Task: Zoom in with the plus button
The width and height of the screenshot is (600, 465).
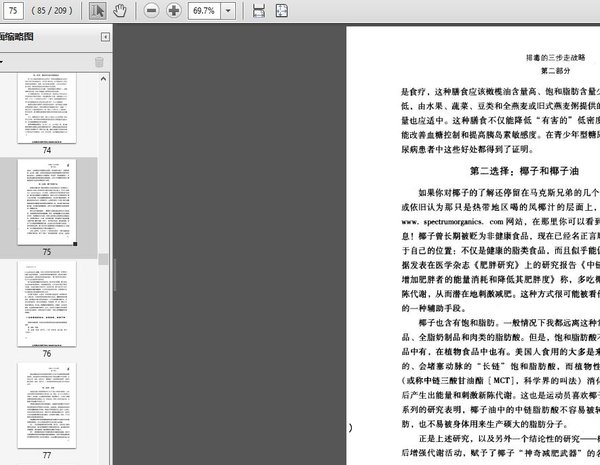Action: (174, 11)
